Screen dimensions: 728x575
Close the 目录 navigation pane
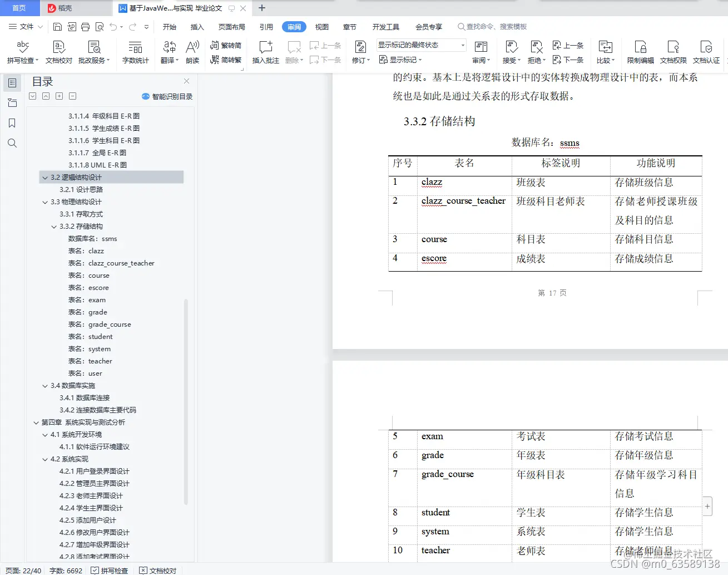(x=187, y=81)
